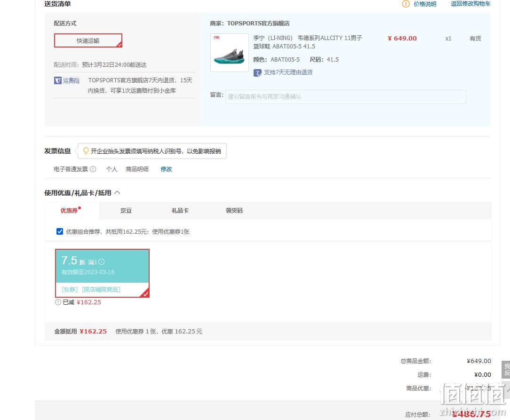Open the 运费险 link

click(x=71, y=80)
